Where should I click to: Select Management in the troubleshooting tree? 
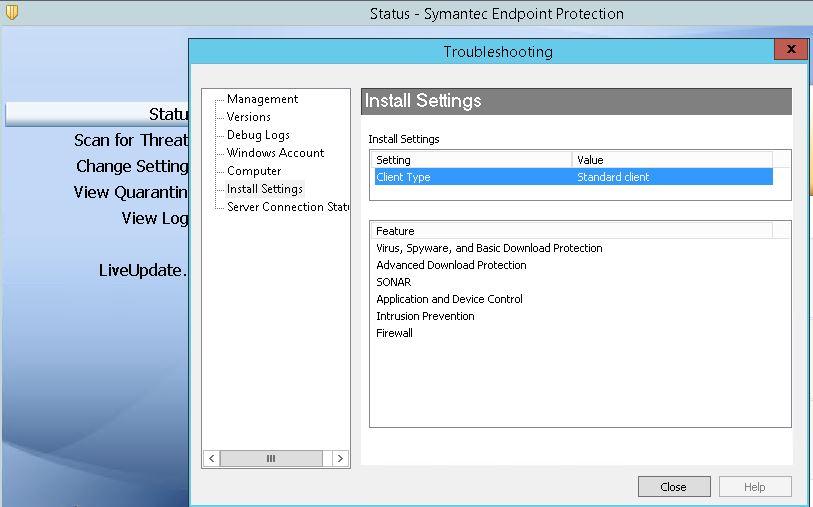[262, 99]
